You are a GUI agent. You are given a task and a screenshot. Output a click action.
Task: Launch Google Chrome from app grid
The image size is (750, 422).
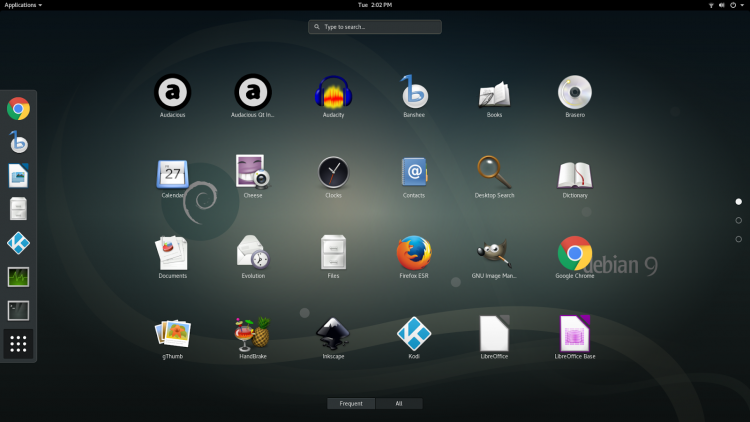pyautogui.click(x=575, y=257)
